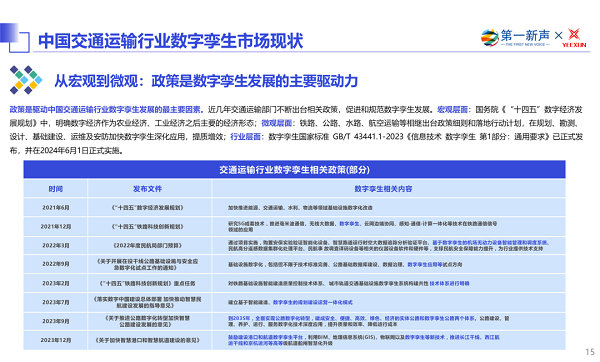Click the First New Voice globe logo

(489, 38)
